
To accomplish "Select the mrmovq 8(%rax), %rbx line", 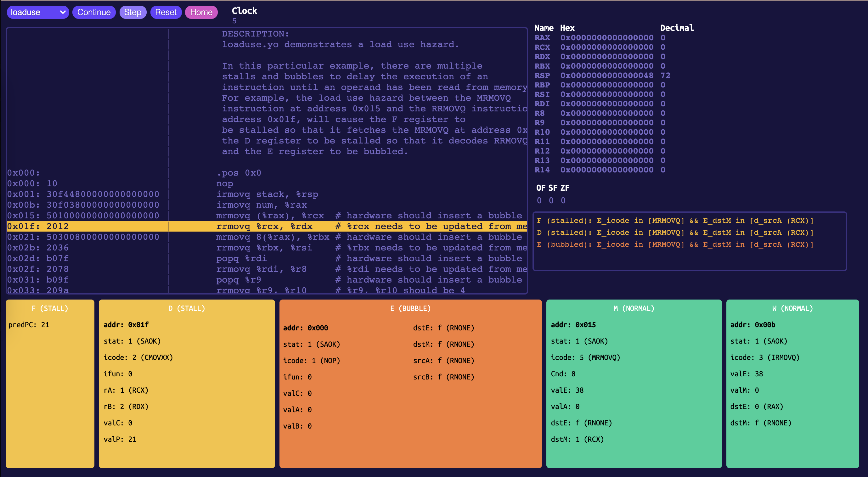I will 267,237.
